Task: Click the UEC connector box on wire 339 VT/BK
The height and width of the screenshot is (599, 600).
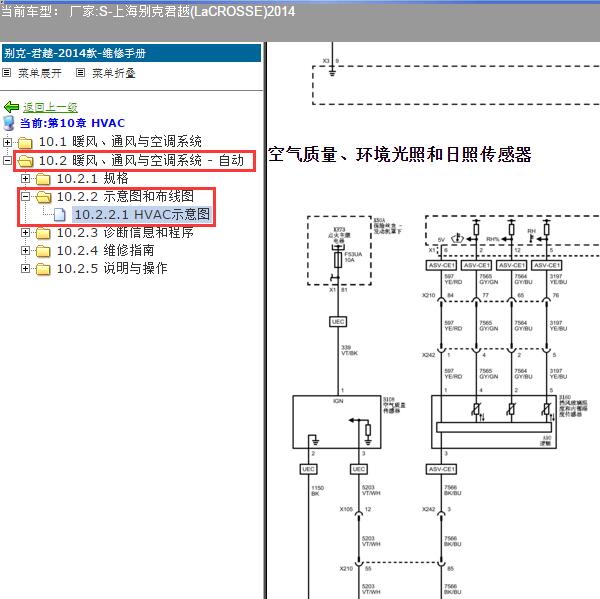Action: 338,322
